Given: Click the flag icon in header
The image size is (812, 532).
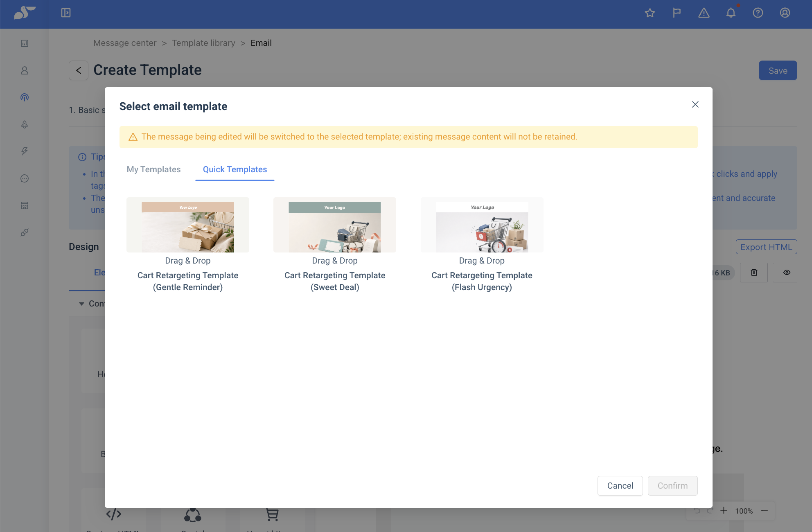Looking at the screenshot, I should pos(677,13).
